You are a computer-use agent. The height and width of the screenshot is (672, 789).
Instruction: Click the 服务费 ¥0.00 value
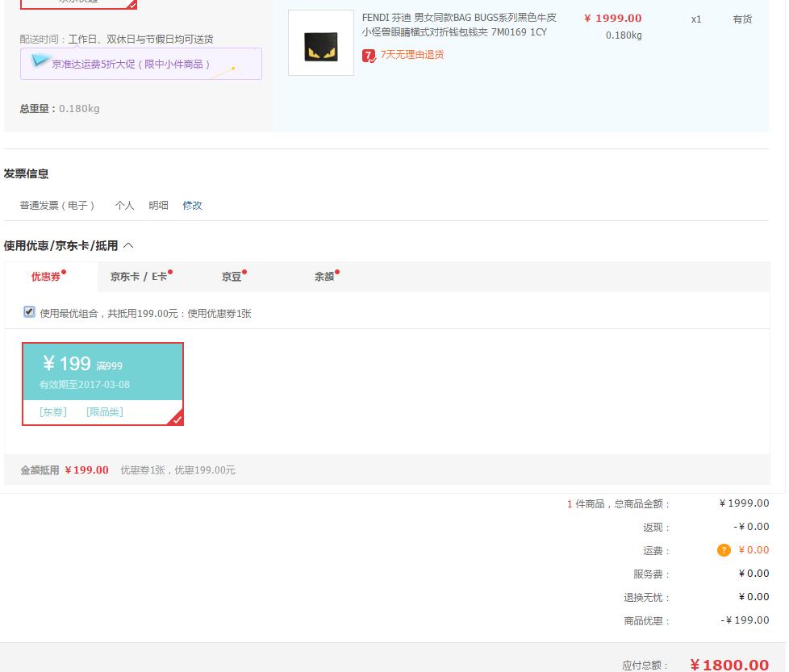[754, 574]
